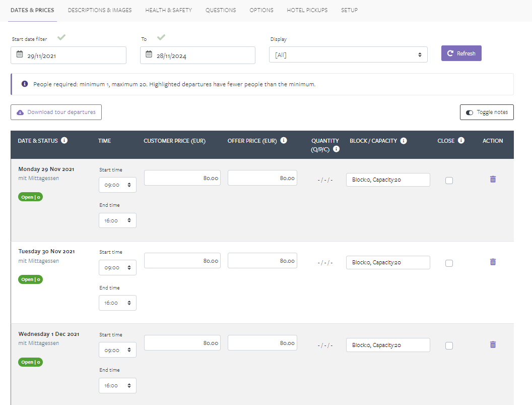Click customer price field for Tuesday 30 Nov

tap(182, 261)
